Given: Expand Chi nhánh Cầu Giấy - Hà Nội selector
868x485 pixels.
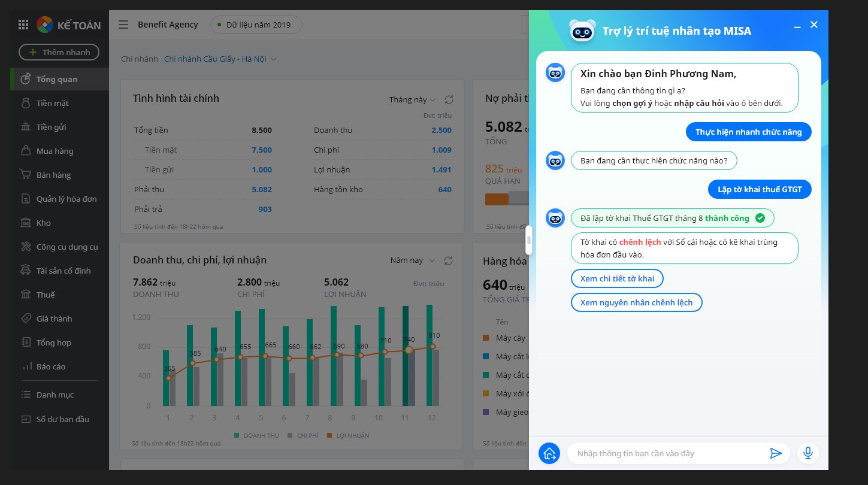Looking at the screenshot, I should pyautogui.click(x=220, y=59).
